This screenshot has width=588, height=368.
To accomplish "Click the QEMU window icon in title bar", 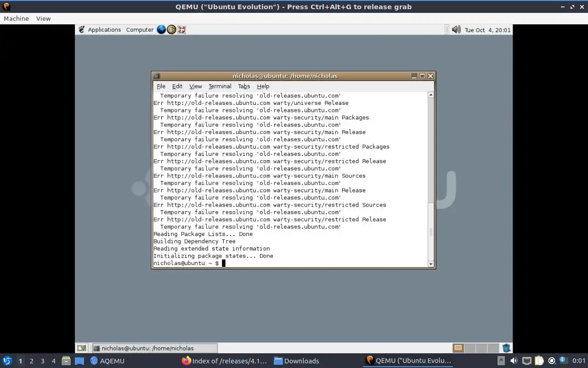I will pyautogui.click(x=6, y=6).
